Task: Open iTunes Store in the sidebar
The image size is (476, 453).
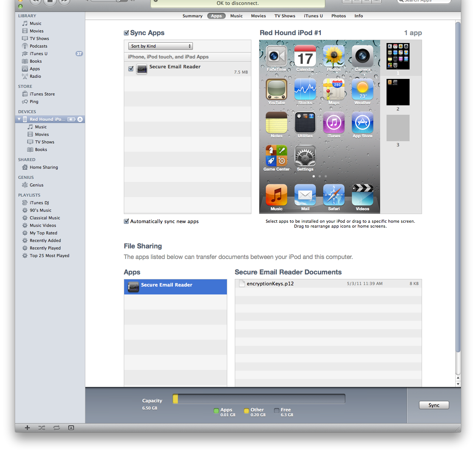Action: [42, 94]
